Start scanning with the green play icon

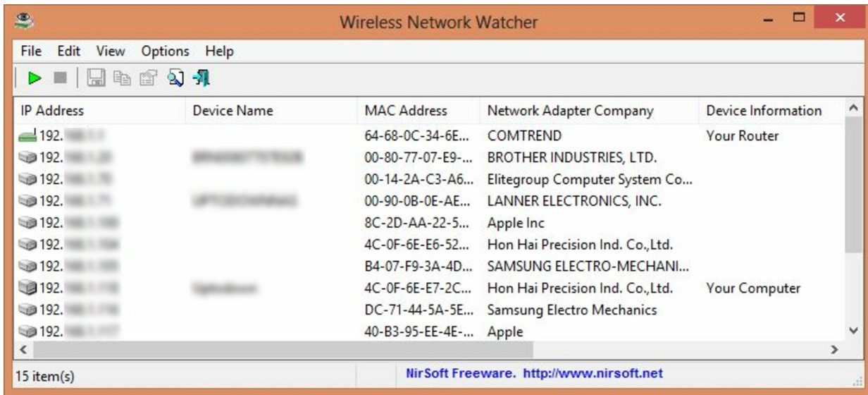[34, 78]
